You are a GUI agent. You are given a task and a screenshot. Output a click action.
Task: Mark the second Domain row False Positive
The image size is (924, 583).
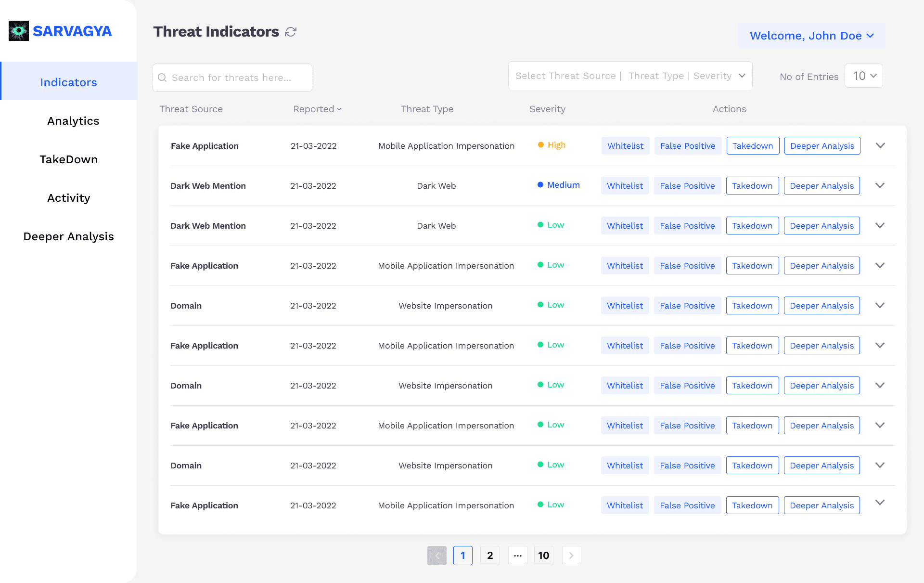coord(687,386)
